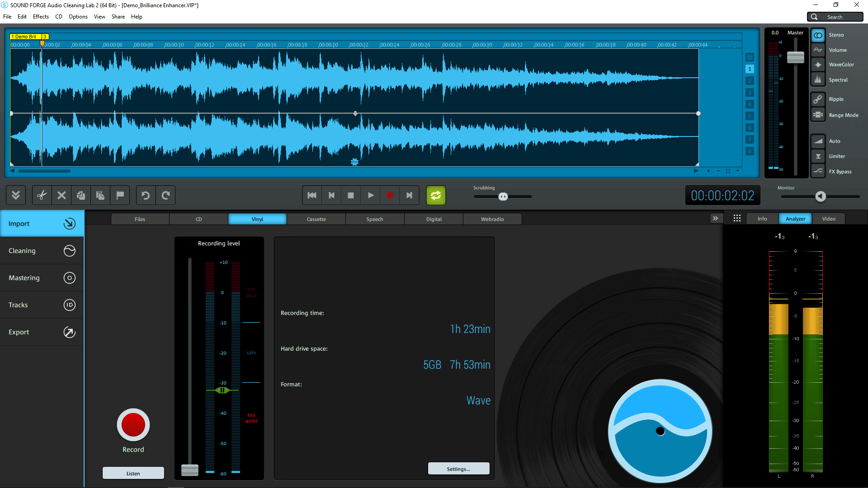Toggle Stereo display mode

[x=818, y=35]
